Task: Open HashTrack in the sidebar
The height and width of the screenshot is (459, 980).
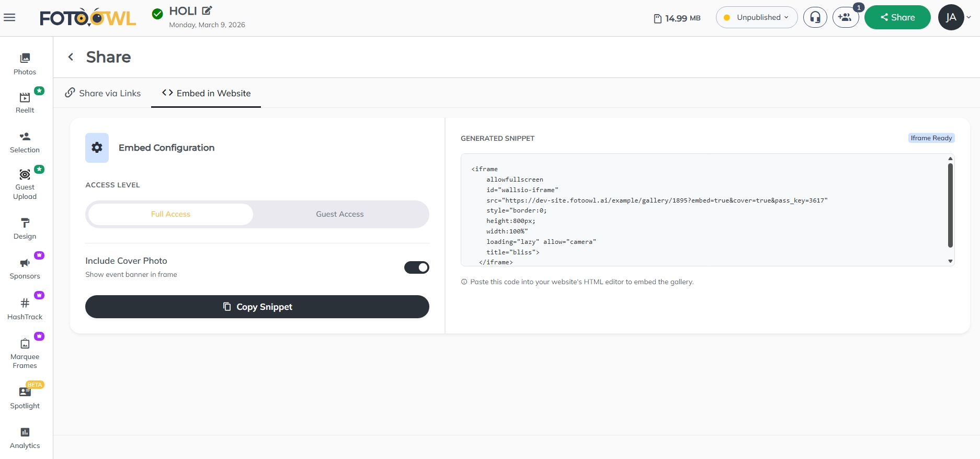Action: [25, 309]
